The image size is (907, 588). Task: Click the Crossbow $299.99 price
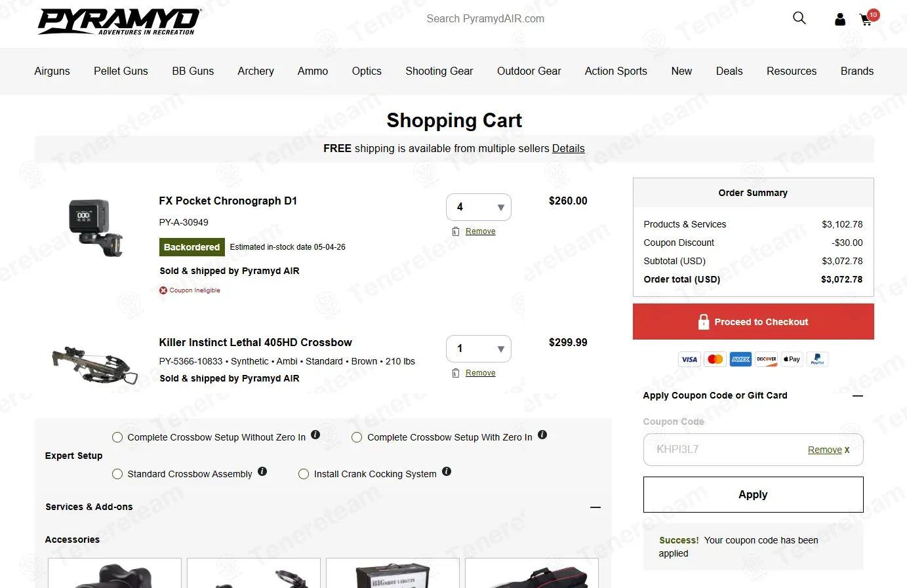(x=568, y=342)
